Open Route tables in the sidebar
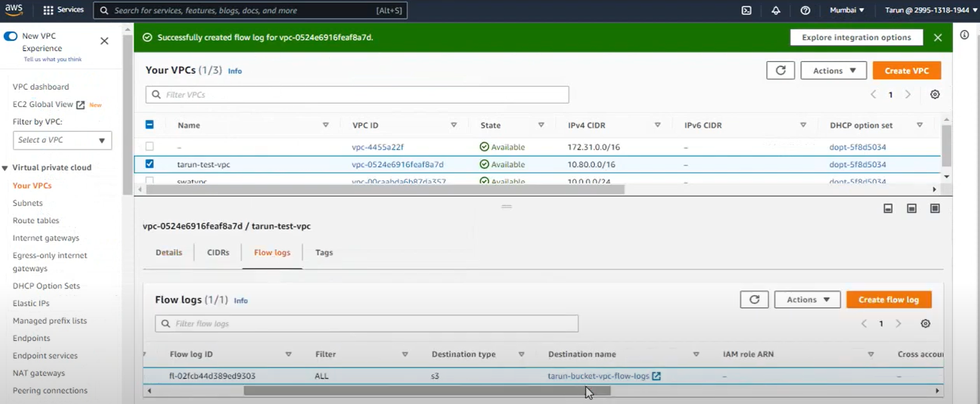The width and height of the screenshot is (980, 404). tap(36, 221)
